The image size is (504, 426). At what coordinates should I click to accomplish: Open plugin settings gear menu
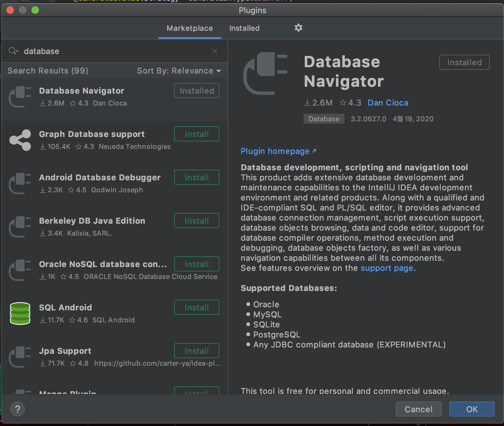point(298,28)
